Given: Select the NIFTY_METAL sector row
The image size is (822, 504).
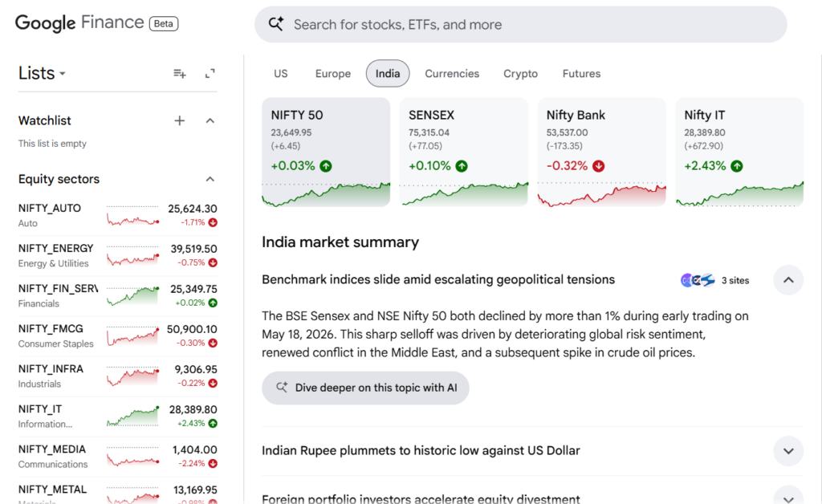Looking at the screenshot, I should click(x=117, y=491).
